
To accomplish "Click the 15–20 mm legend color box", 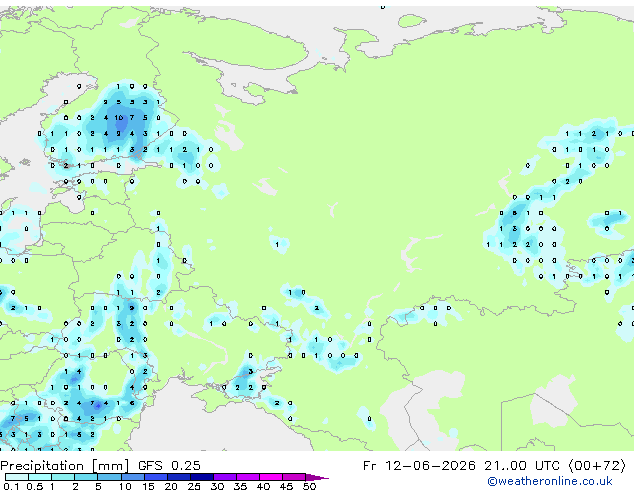I will tap(155, 477).
